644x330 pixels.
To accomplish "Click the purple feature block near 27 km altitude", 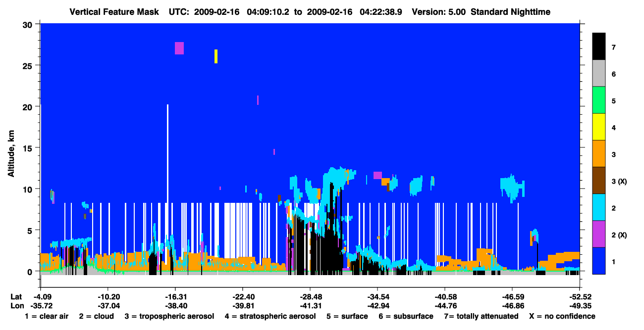I will 179,48.
